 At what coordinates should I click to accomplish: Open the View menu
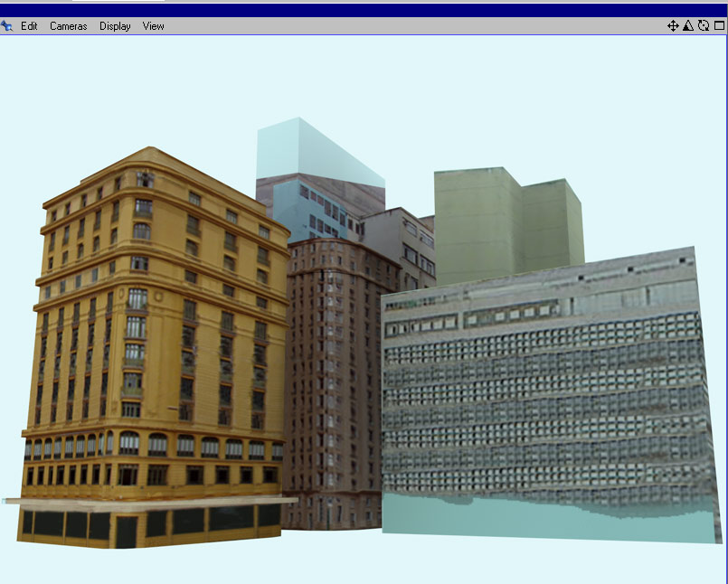click(x=153, y=26)
